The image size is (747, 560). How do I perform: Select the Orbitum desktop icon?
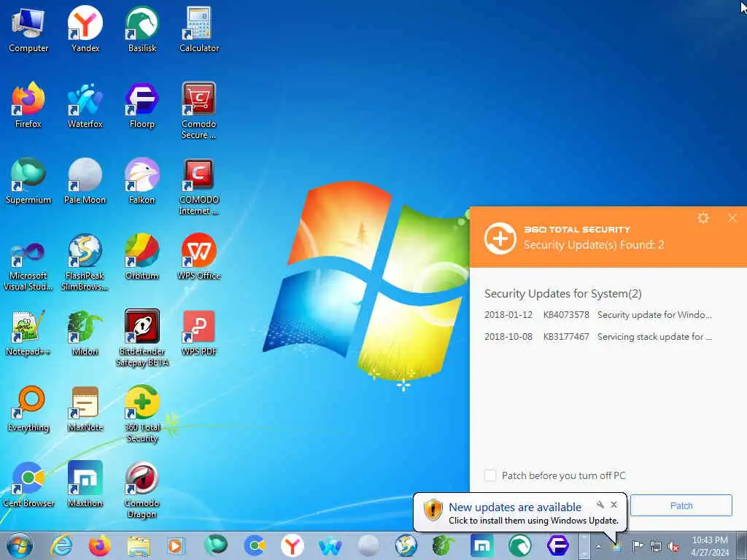pyautogui.click(x=142, y=257)
